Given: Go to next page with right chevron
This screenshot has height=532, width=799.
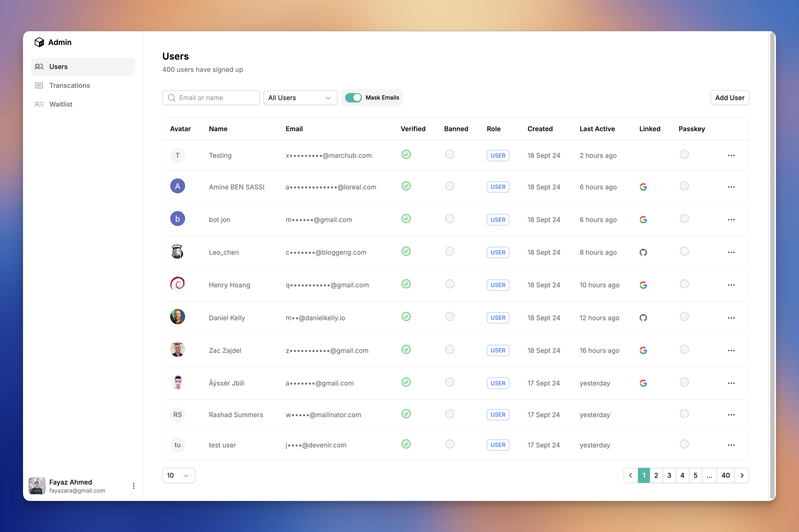Looking at the screenshot, I should point(742,475).
